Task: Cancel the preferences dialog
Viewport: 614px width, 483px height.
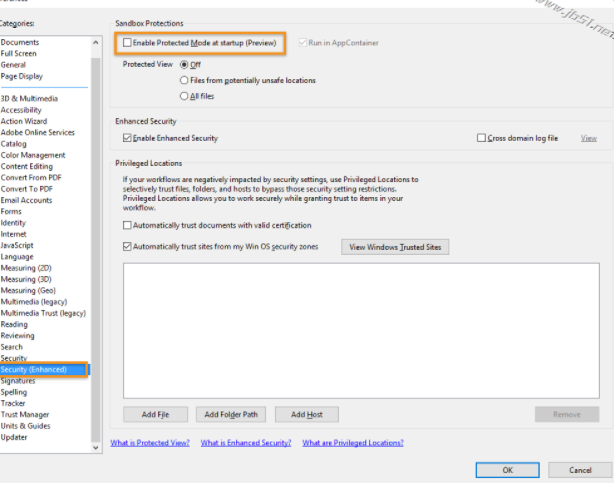Action: click(580, 469)
